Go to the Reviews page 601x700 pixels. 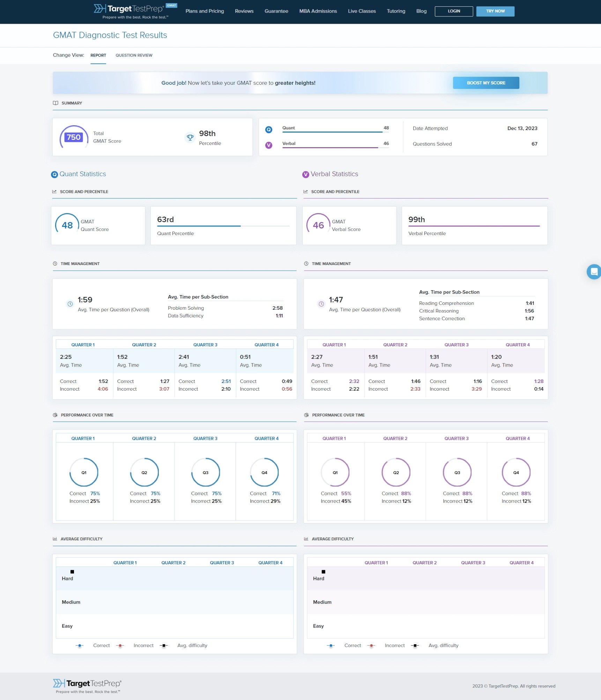pos(244,11)
